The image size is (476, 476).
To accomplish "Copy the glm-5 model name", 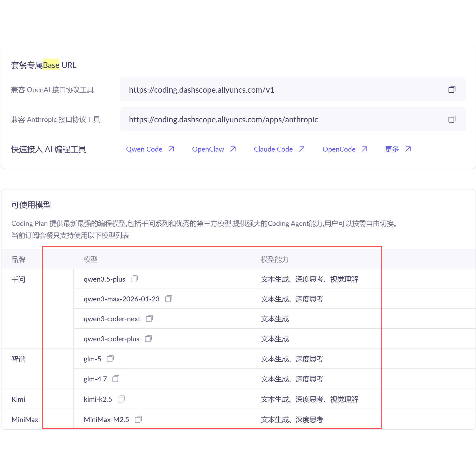I will (110, 359).
